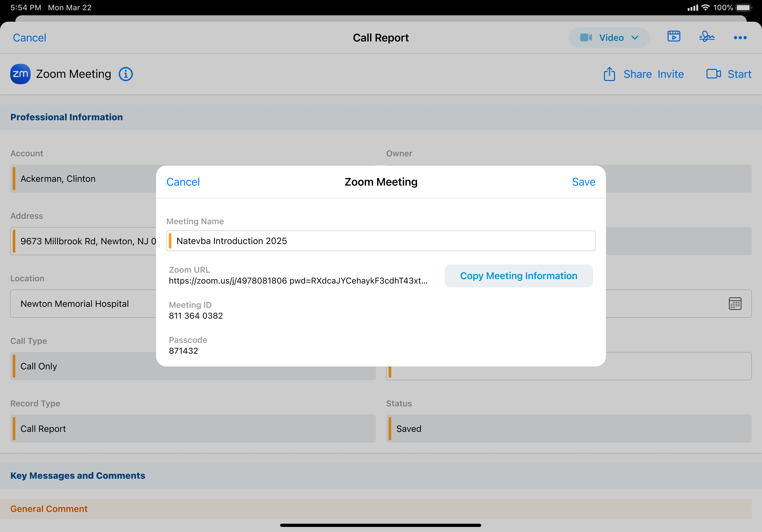Open the Professional Information section header

click(x=66, y=117)
